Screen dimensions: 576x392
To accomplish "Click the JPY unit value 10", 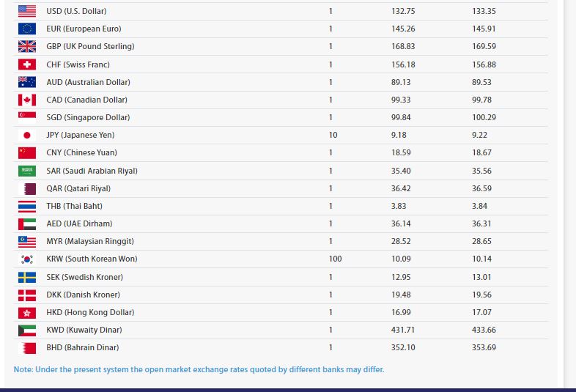I will point(333,135).
